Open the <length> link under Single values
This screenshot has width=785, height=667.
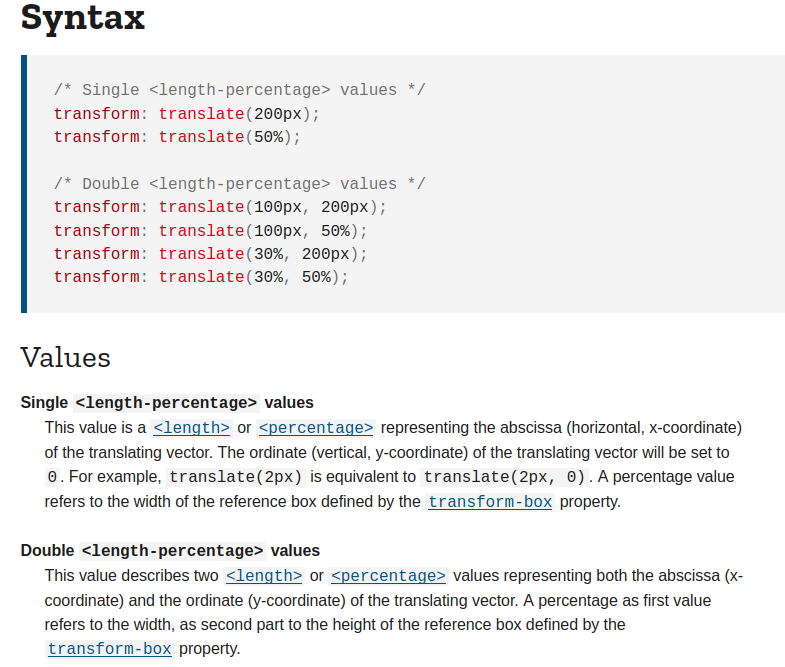[191, 428]
